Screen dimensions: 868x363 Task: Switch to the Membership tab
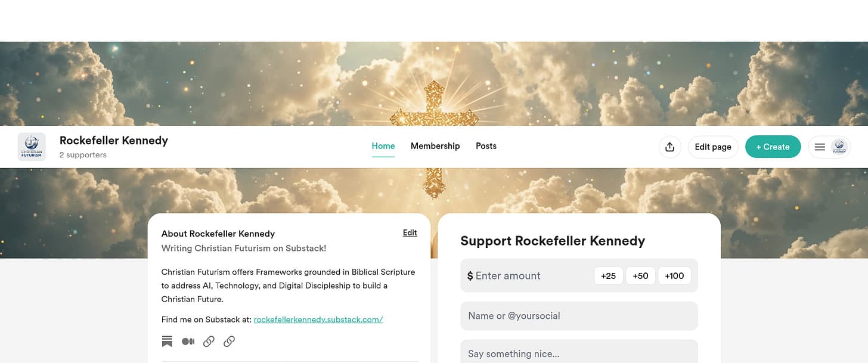[435, 146]
